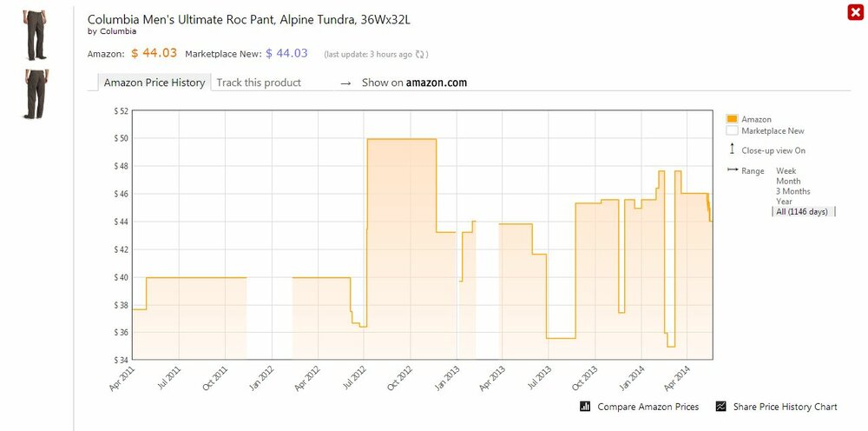The height and width of the screenshot is (431, 868).
Task: Open the Show on amazon.com link
Action: 414,83
